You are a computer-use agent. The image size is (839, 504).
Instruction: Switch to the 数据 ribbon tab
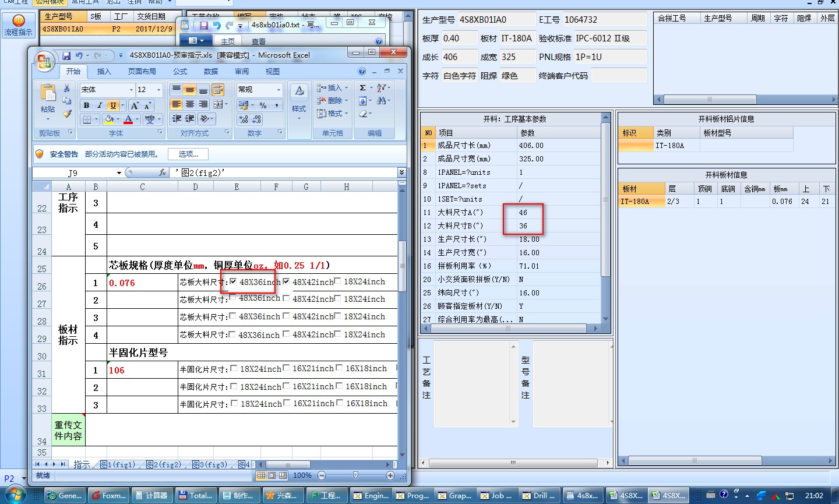pos(211,71)
